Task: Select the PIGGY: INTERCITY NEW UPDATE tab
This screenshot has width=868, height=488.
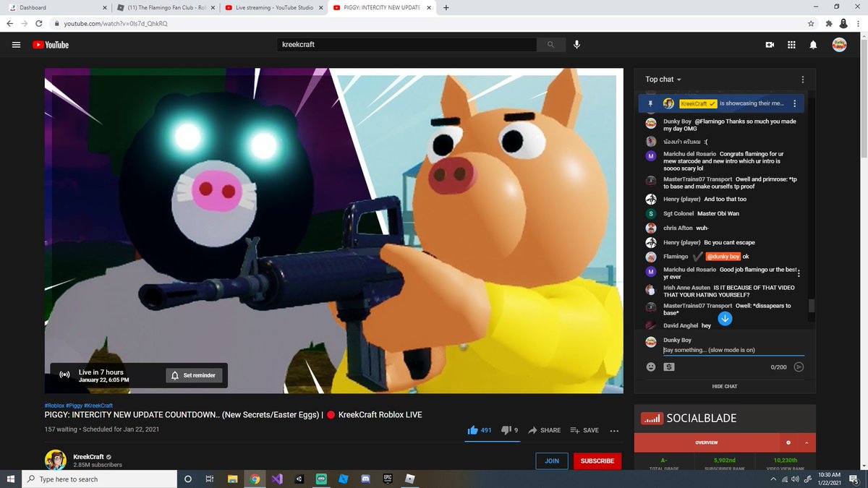Action: point(381,8)
